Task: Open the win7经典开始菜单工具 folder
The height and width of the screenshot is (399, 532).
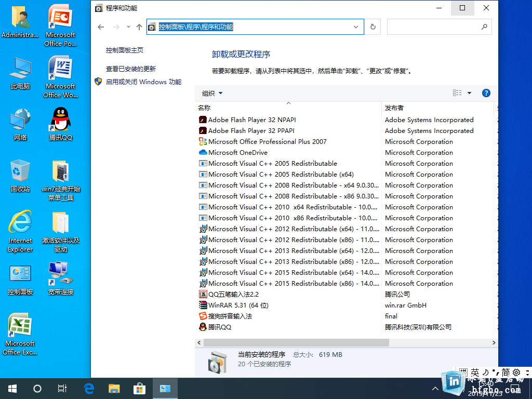Action: coord(60,180)
